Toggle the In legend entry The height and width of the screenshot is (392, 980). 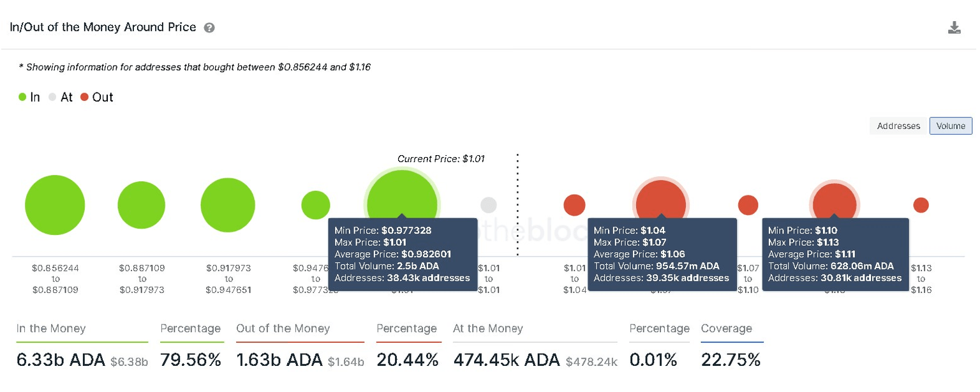coord(29,97)
